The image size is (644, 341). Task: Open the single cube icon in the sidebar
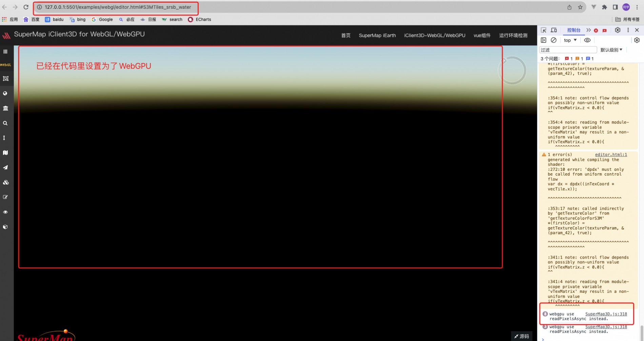point(5,227)
